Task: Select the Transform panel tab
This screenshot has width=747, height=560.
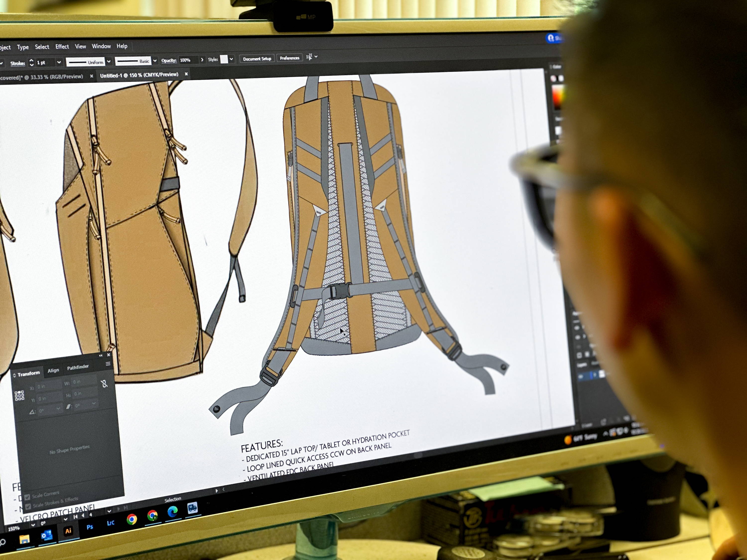Action: [x=29, y=373]
